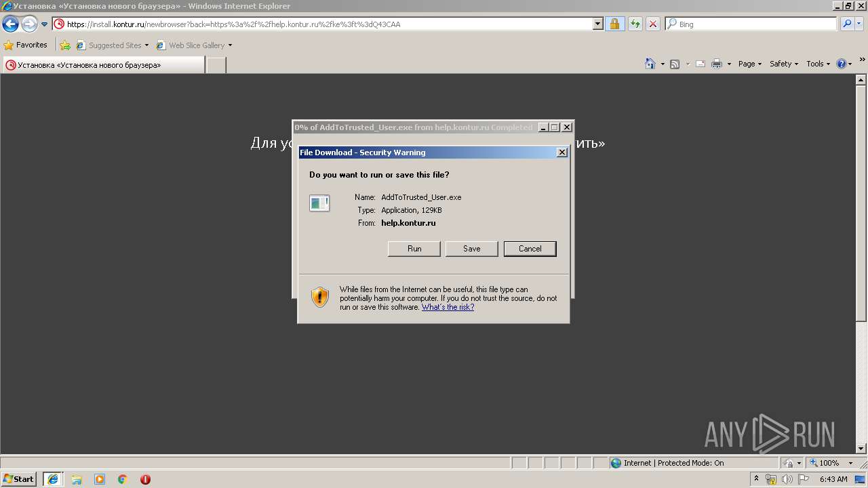Click the Read Mail icon
This screenshot has height=488, width=868.
coord(701,64)
